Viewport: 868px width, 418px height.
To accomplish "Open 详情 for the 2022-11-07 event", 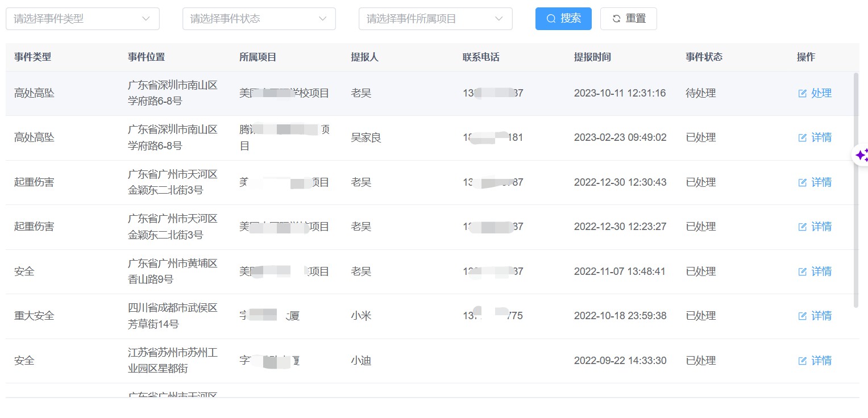I will pos(815,271).
